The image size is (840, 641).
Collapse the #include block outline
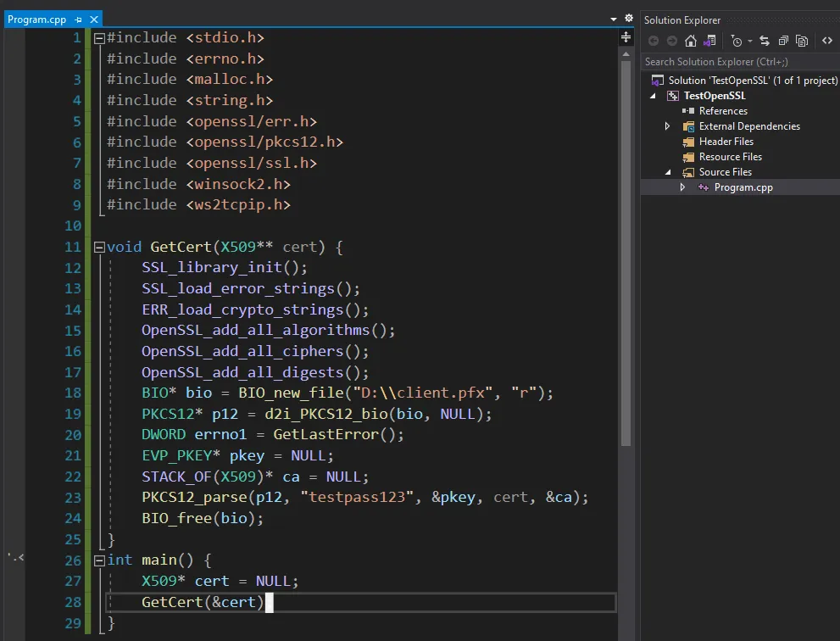tap(99, 38)
